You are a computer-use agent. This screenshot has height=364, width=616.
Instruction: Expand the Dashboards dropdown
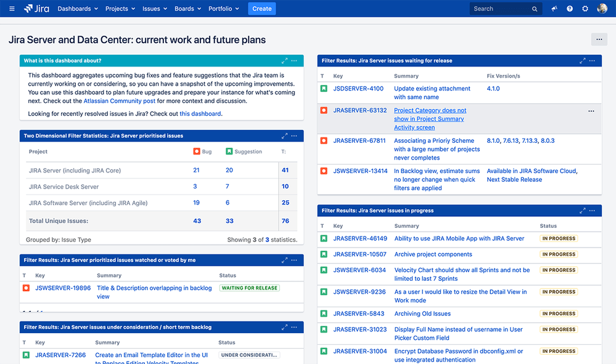[78, 9]
